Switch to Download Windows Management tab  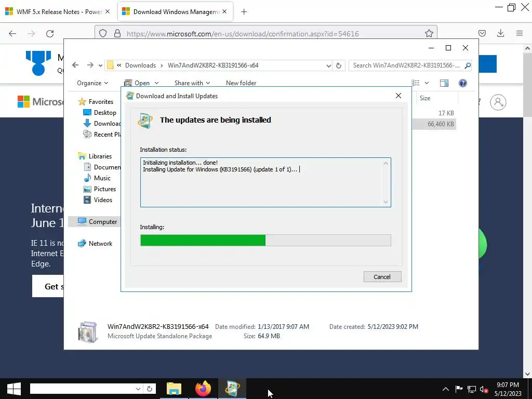[x=175, y=12]
